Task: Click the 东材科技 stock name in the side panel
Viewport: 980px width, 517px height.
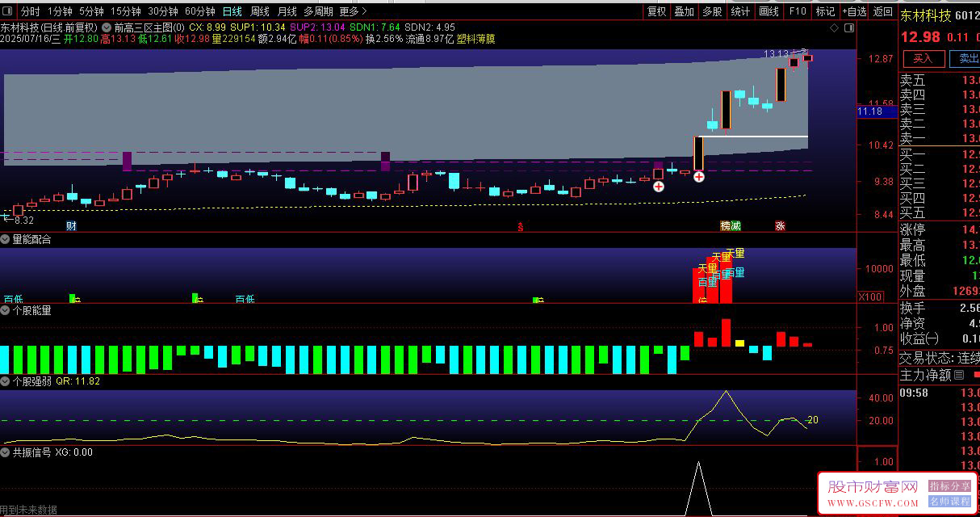Action: (926, 15)
